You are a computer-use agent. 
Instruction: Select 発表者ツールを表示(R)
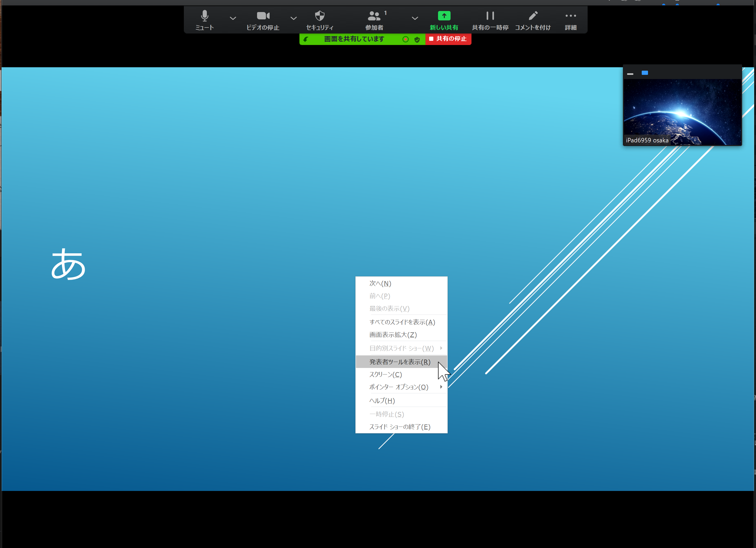[x=401, y=362]
